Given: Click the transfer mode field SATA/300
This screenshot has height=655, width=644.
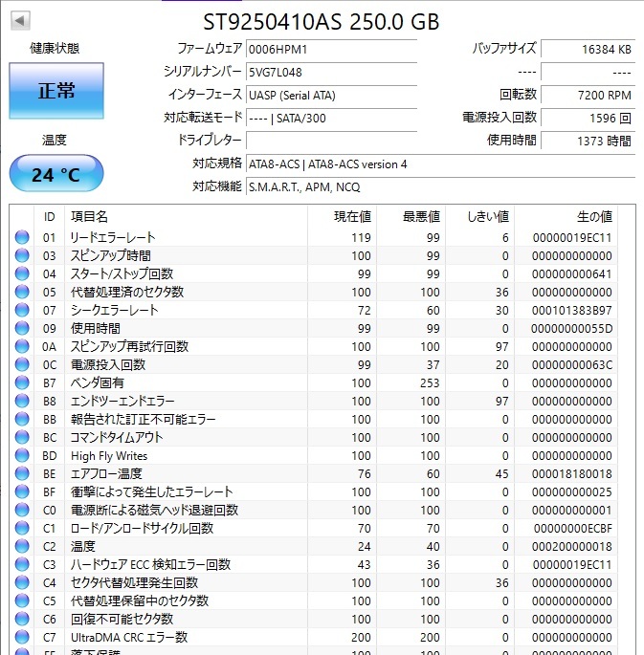Looking at the screenshot, I should pyautogui.click(x=332, y=119).
